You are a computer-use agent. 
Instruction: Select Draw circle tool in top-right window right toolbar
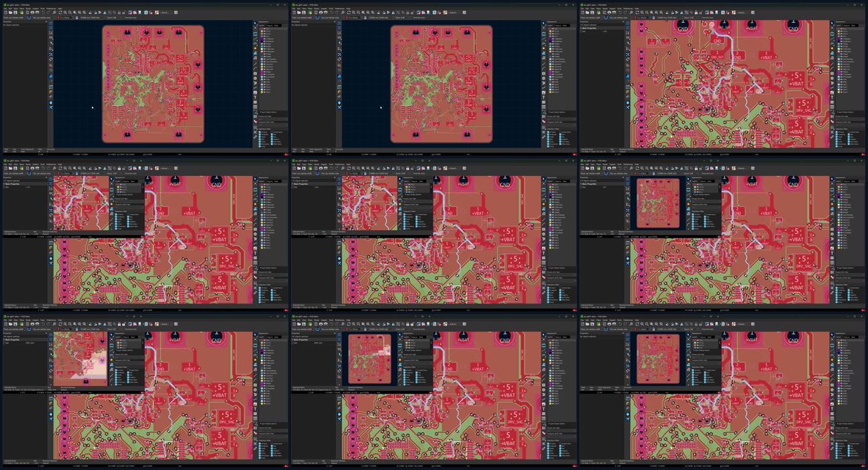(x=832, y=78)
